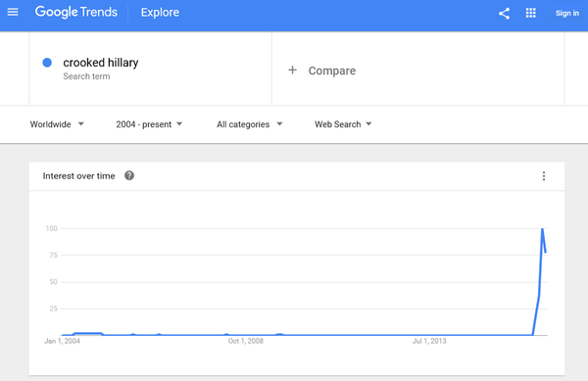The width and height of the screenshot is (588, 381).
Task: Open the Google apps grid icon
Action: pyautogui.click(x=530, y=13)
